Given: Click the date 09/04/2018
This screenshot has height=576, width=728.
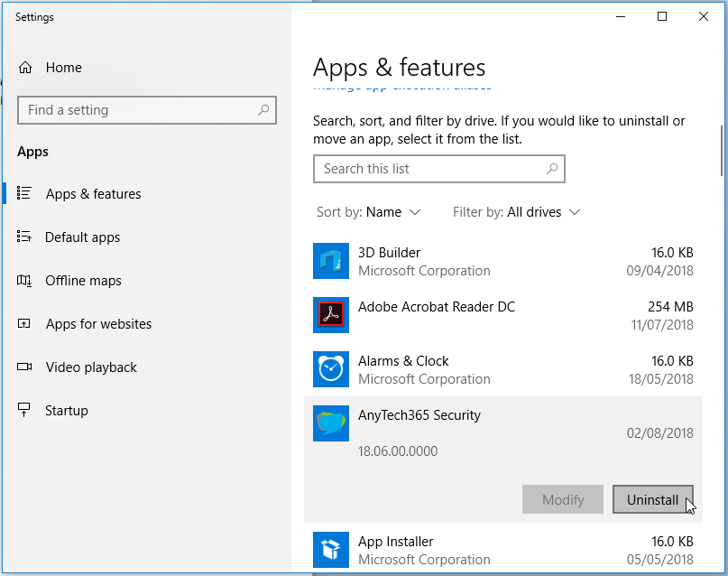Looking at the screenshot, I should coord(659,270).
